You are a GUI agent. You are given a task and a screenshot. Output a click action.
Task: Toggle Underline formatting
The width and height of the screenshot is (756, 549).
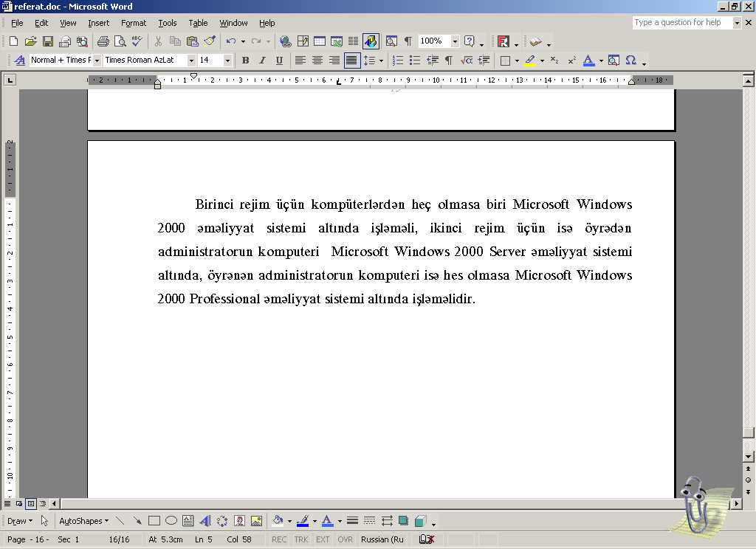click(279, 61)
